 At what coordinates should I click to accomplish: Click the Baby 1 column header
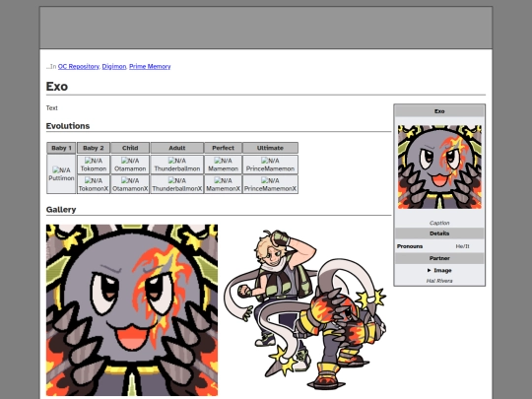point(61,148)
